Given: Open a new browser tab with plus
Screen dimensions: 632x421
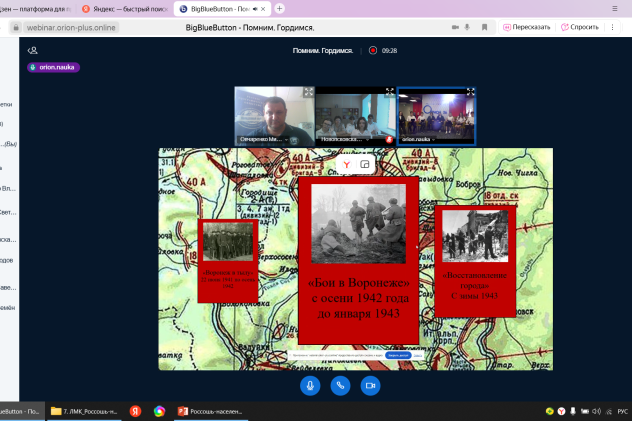Looking at the screenshot, I should [279, 8].
